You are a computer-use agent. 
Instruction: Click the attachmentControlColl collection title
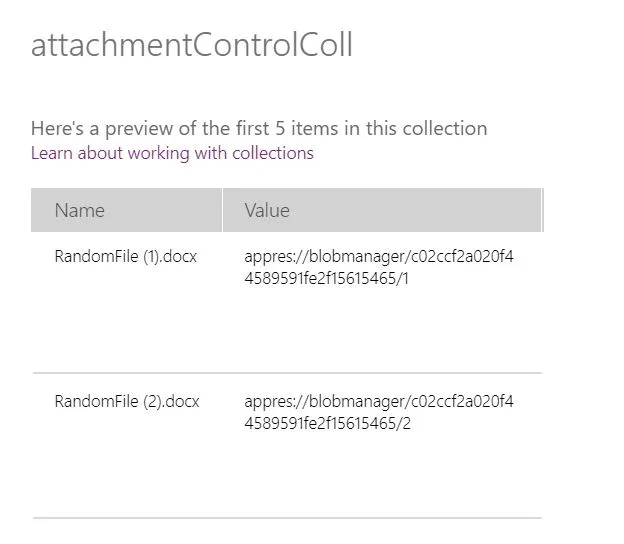[191, 45]
